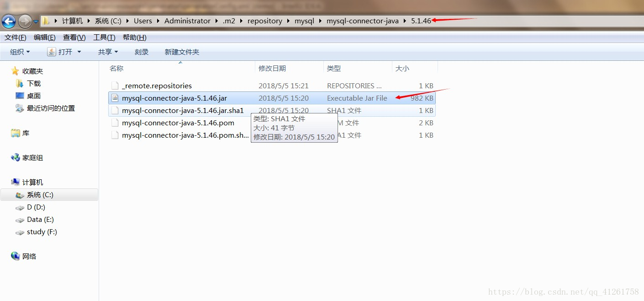Select the repository breadcrumb segment
Screen dimensions: 644x301
265,21
